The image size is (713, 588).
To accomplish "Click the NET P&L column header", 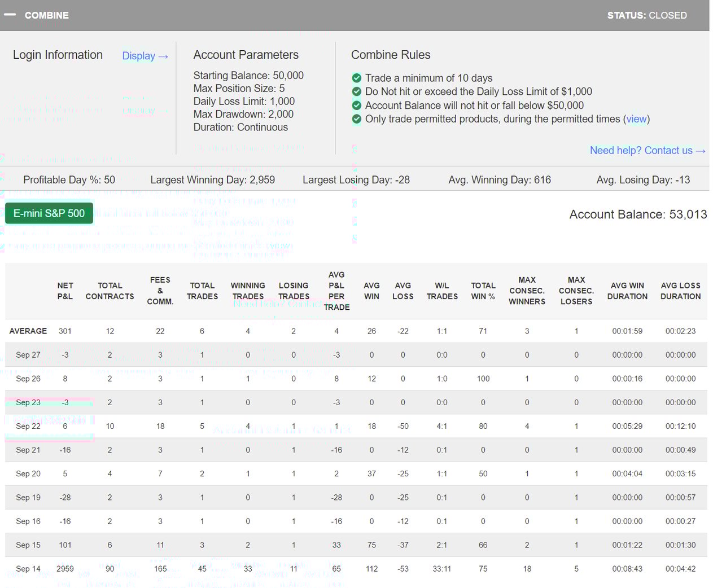I will coord(65,291).
